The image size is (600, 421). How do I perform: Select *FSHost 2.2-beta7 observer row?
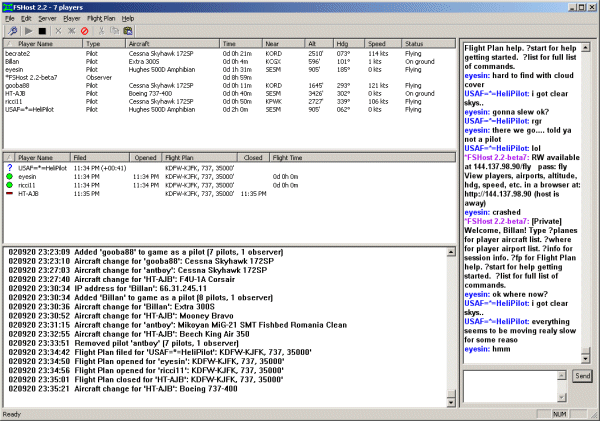pyautogui.click(x=230, y=78)
